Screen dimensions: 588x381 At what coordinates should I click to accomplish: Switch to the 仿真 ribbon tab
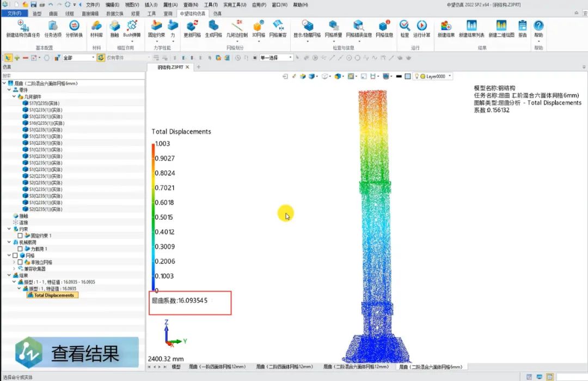pyautogui.click(x=217, y=13)
